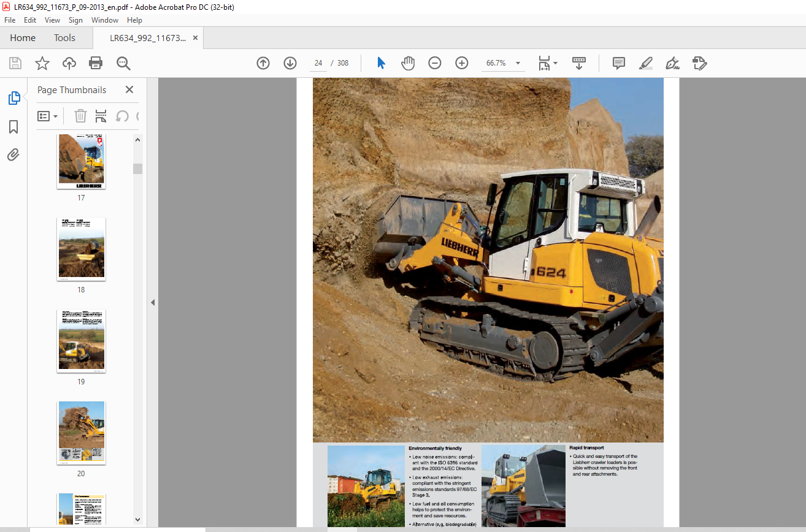The image size is (806, 532).
Task: Open the View menu
Action: pos(53,20)
